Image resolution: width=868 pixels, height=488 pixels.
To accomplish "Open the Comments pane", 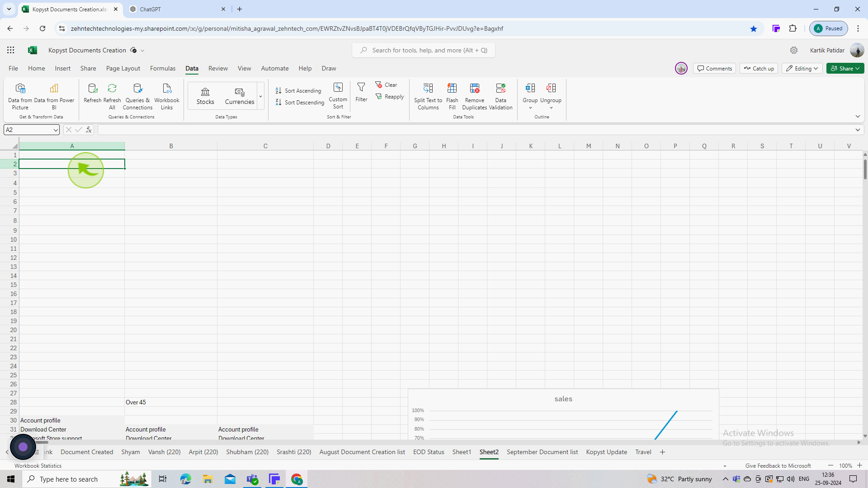I will 714,68.
